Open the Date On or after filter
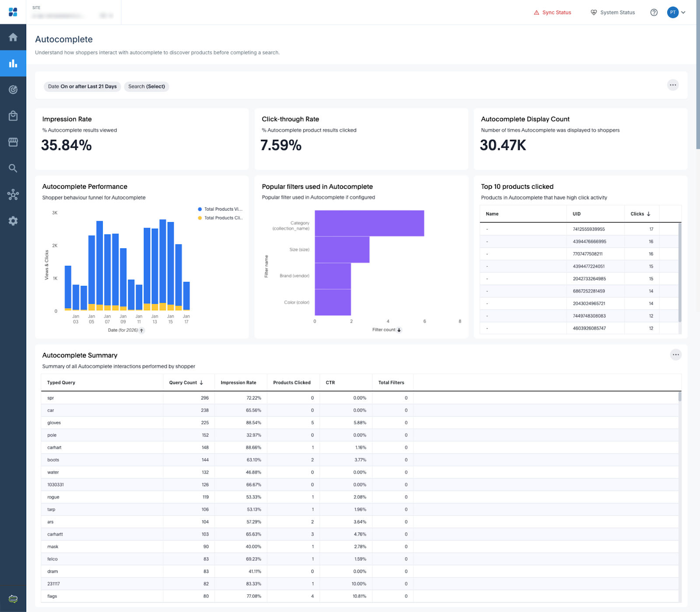 (82, 87)
